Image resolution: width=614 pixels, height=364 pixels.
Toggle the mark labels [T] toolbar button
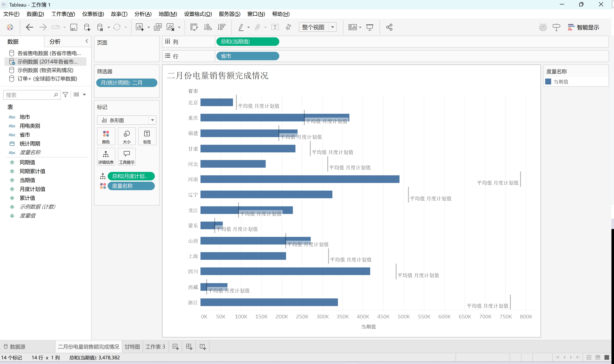click(x=275, y=27)
